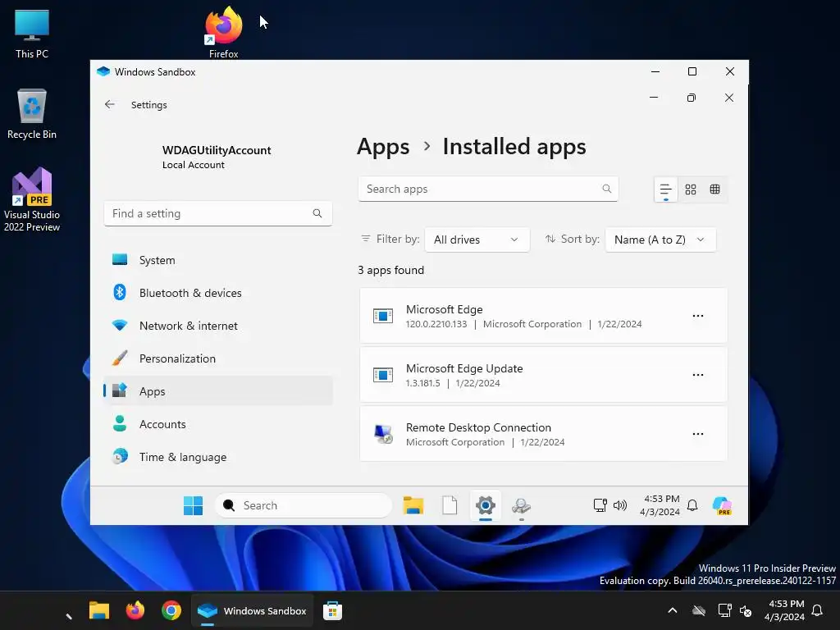Open Chrome from host taskbar
This screenshot has width=840, height=630.
171,610
